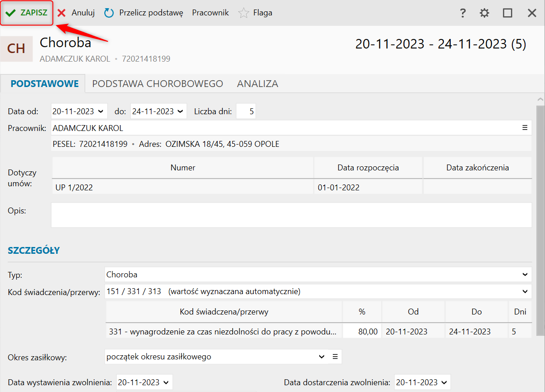Click the scrollbar up arrow
This screenshot has width=545, height=392.
pos(540,99)
